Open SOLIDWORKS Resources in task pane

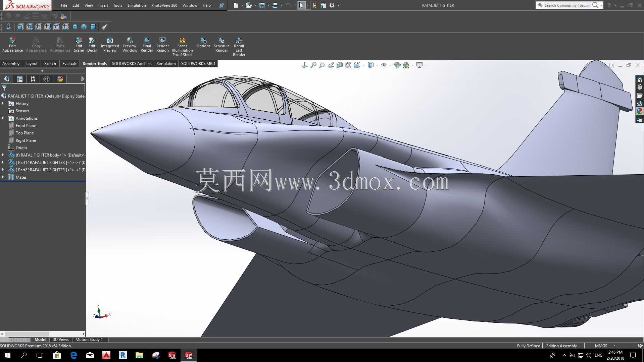(639, 79)
